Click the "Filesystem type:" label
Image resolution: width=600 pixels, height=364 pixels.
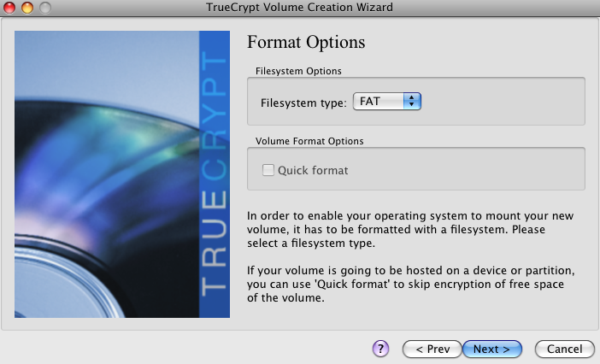point(303,103)
